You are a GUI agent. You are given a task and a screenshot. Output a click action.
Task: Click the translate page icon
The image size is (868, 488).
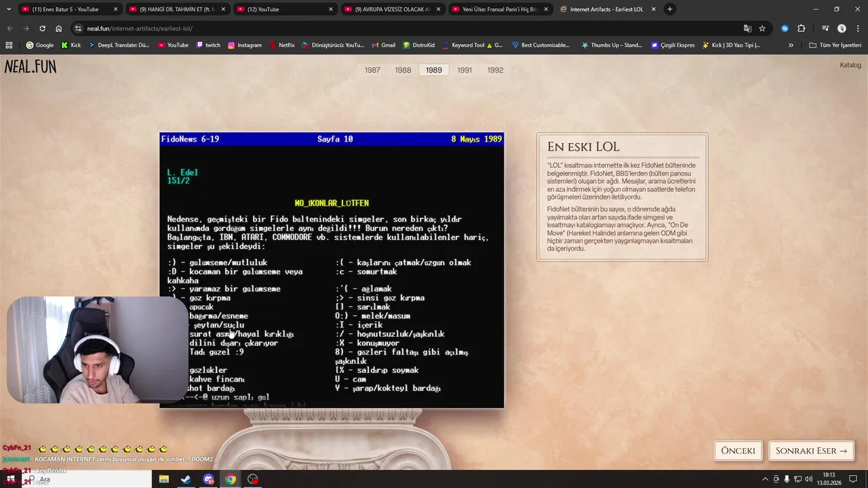tap(747, 28)
